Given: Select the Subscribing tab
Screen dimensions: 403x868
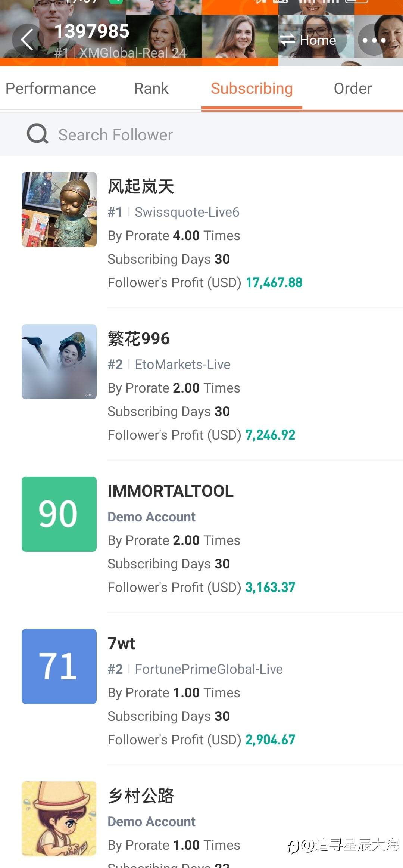Looking at the screenshot, I should [x=252, y=89].
